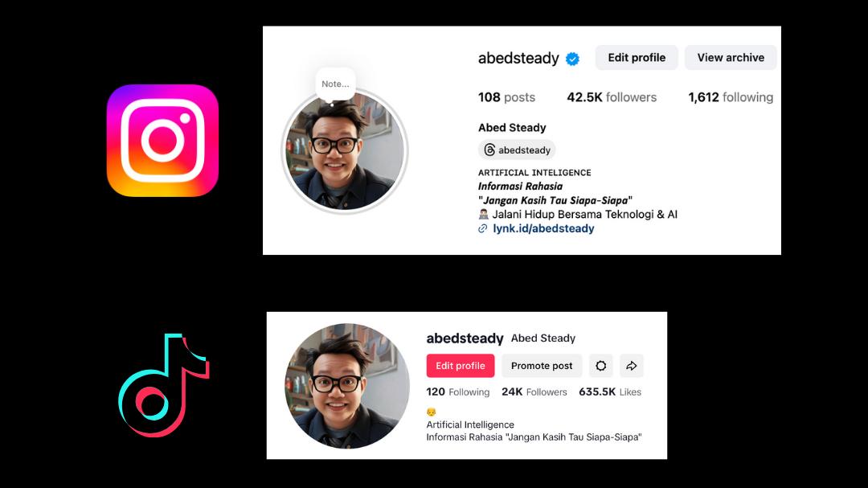This screenshot has width=868, height=488.
Task: Open View archive on Instagram
Action: 731,58
